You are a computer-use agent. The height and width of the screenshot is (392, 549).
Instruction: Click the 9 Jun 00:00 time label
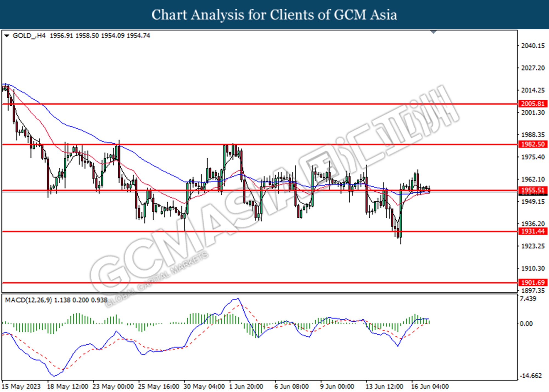coord(337,387)
